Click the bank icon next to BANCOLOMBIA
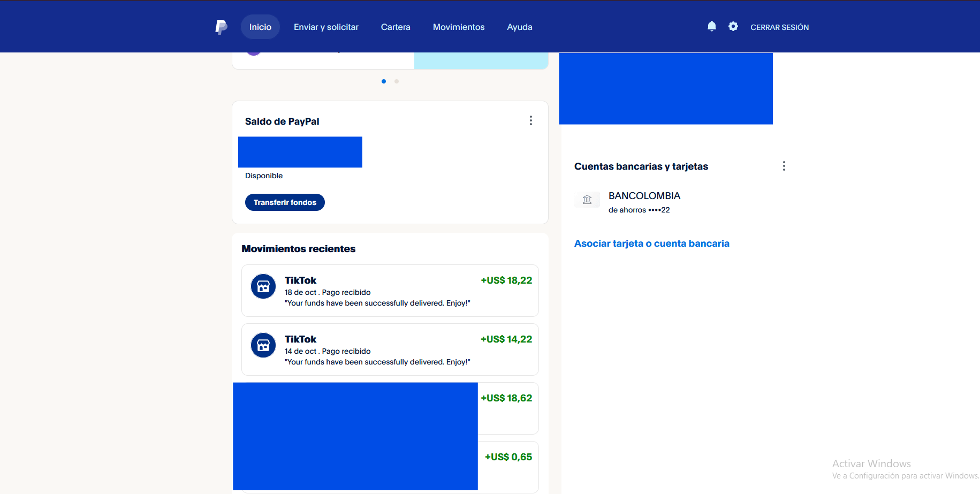This screenshot has width=980, height=494. tap(587, 200)
